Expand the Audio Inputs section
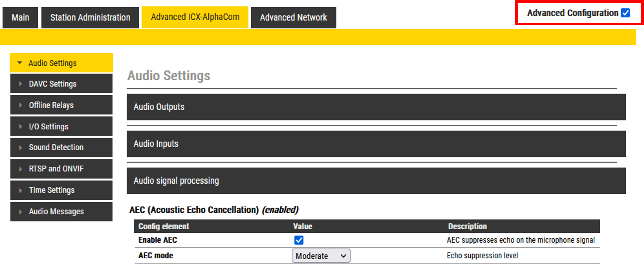This screenshot has height=272, width=644. tap(376, 144)
